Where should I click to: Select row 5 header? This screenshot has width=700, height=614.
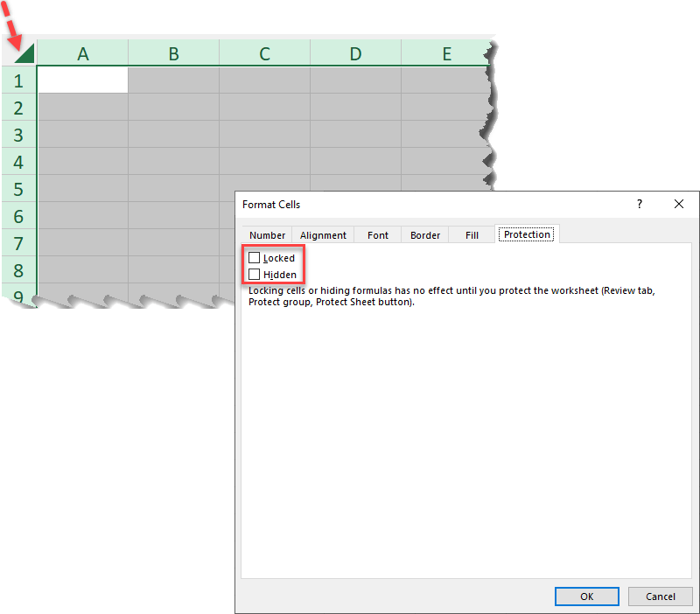coord(18,189)
